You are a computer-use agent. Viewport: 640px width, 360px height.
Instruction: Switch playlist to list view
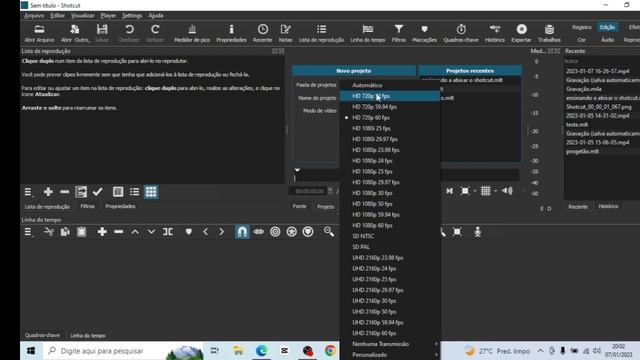(x=134, y=192)
